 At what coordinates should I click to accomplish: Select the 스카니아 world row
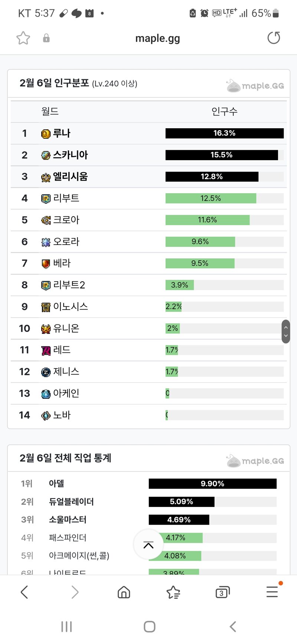point(148,155)
